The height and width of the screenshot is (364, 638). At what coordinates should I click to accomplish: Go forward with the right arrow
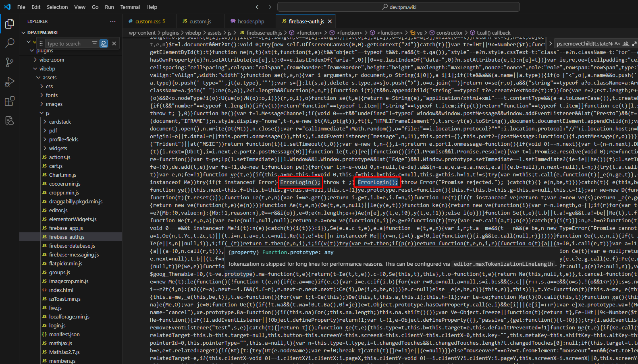(x=269, y=7)
